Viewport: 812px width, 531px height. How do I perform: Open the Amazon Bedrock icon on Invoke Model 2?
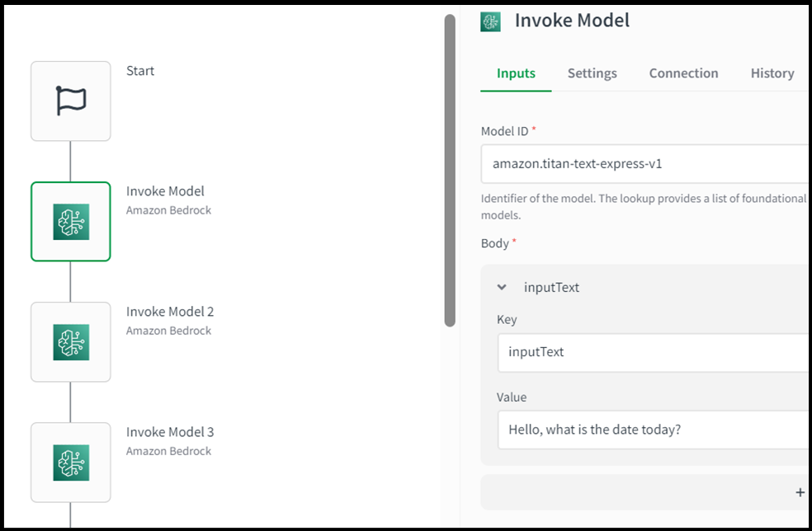click(70, 341)
